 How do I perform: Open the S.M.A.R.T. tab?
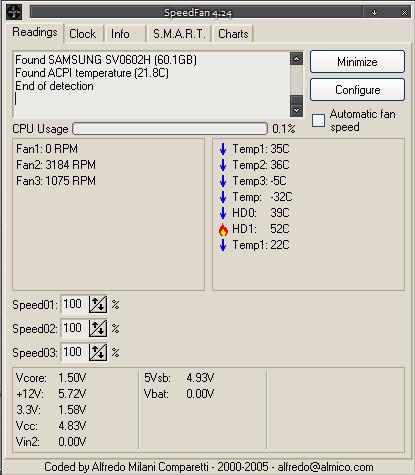tap(179, 34)
